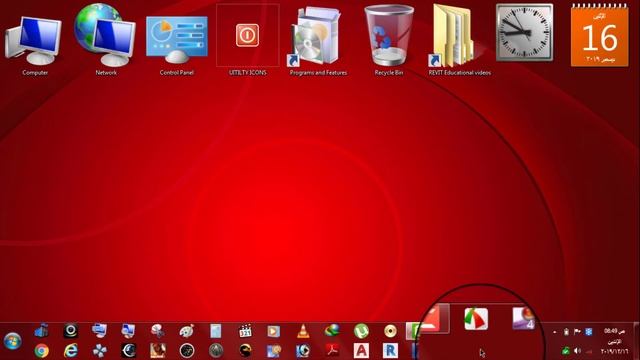The width and height of the screenshot is (640, 360).
Task: Open the REVIT Educational videos folder
Action: 452,37
